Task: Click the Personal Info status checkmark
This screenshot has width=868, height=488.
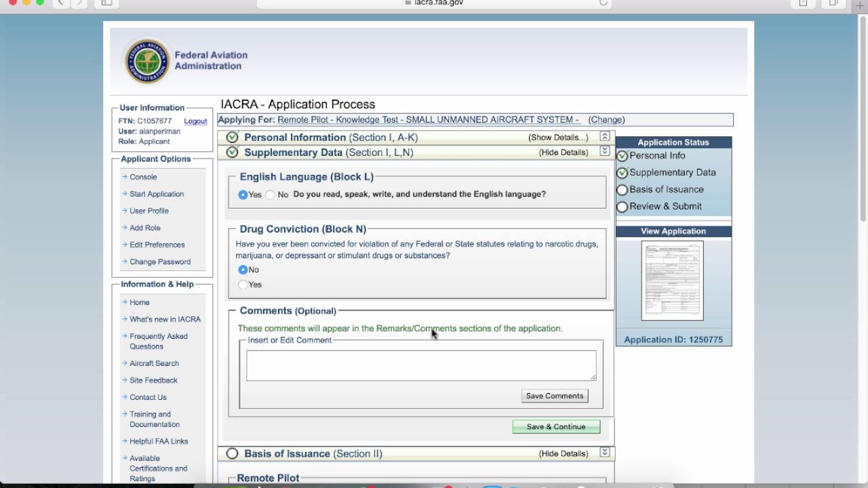Action: click(622, 156)
